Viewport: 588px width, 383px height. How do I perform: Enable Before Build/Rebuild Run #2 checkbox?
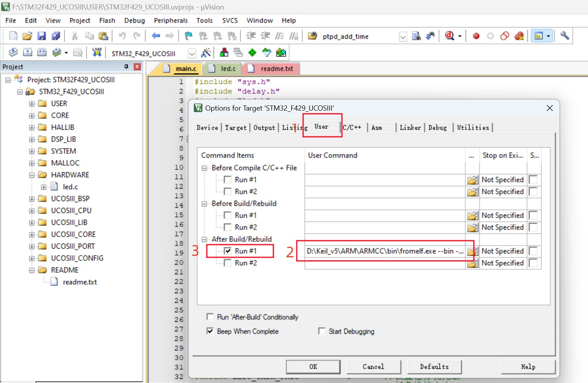(x=227, y=227)
